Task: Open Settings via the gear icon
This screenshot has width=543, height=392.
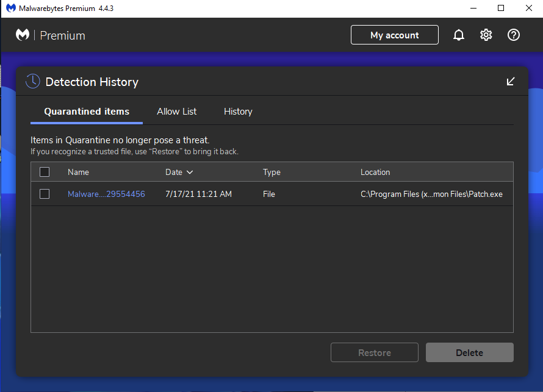Action: click(486, 35)
